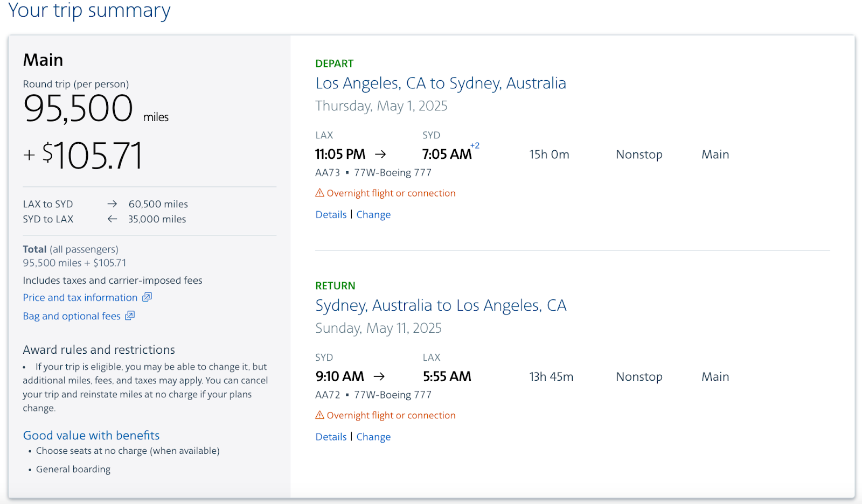
Task: View Details for the LAX to SYD departure
Action: click(331, 214)
